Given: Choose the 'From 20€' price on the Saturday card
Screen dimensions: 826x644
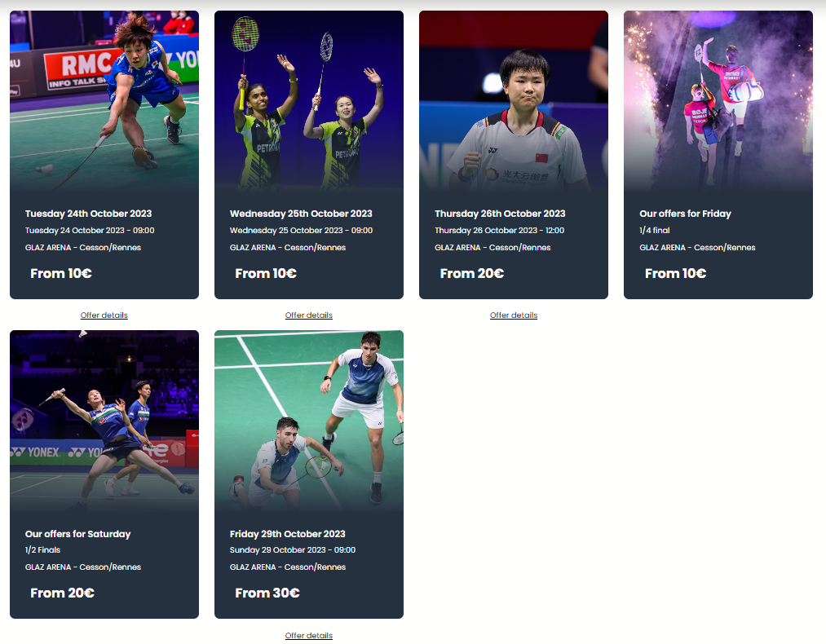Looking at the screenshot, I should click(x=63, y=593).
